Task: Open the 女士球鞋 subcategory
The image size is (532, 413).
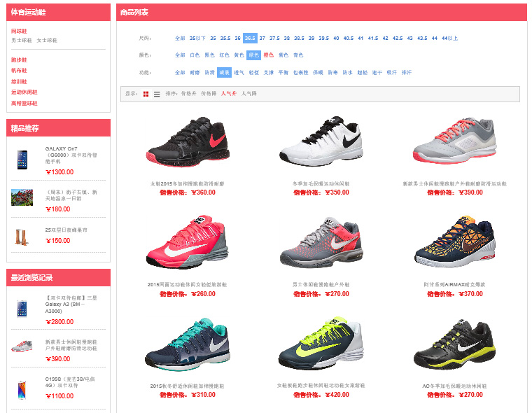Action: [x=47, y=41]
